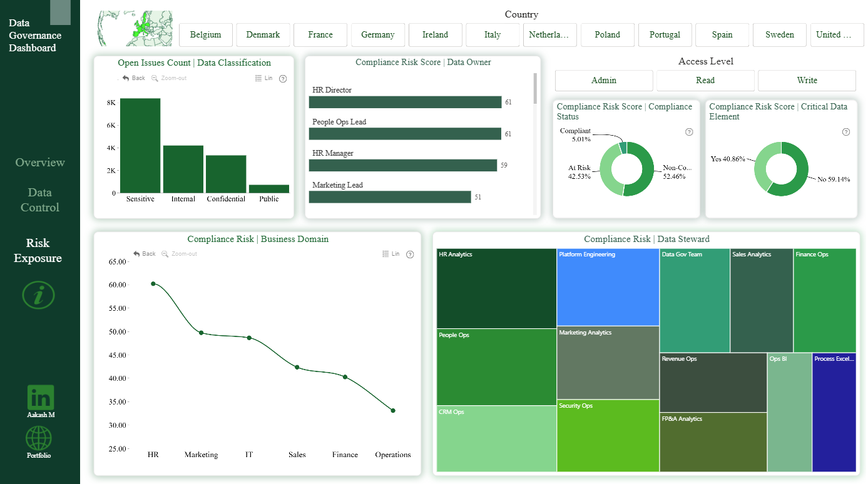This screenshot has width=868, height=484.
Task: Select the Portugal country button
Action: click(665, 35)
